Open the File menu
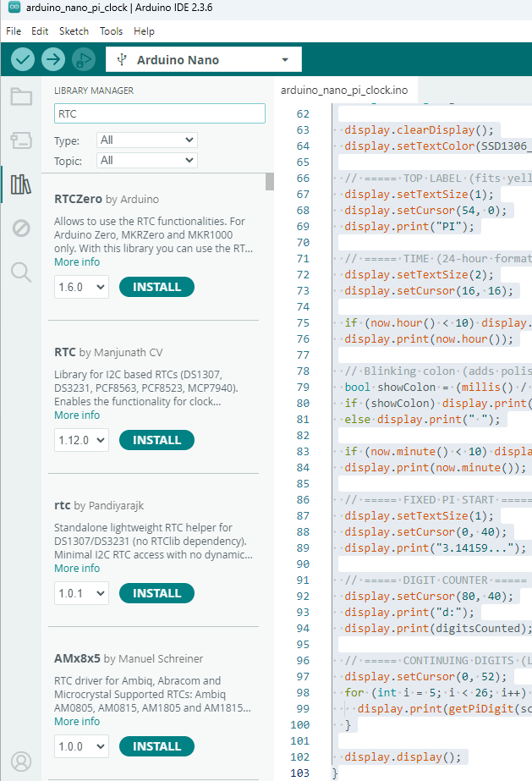The width and height of the screenshot is (532, 781). click(x=14, y=30)
